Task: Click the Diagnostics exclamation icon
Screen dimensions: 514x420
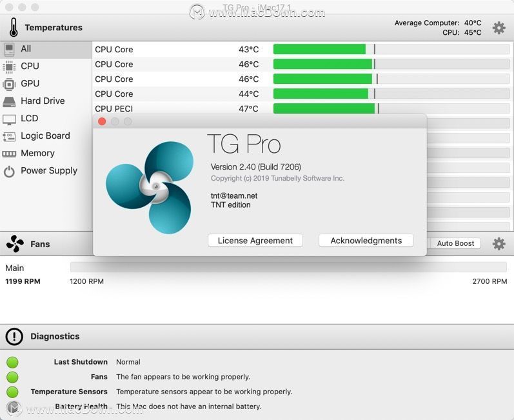Action: click(14, 336)
